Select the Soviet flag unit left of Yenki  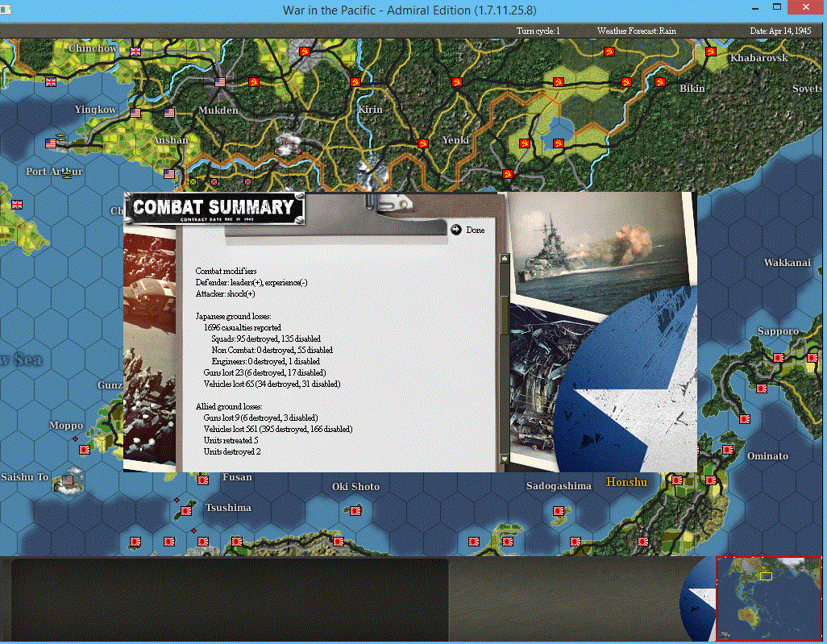point(422,143)
